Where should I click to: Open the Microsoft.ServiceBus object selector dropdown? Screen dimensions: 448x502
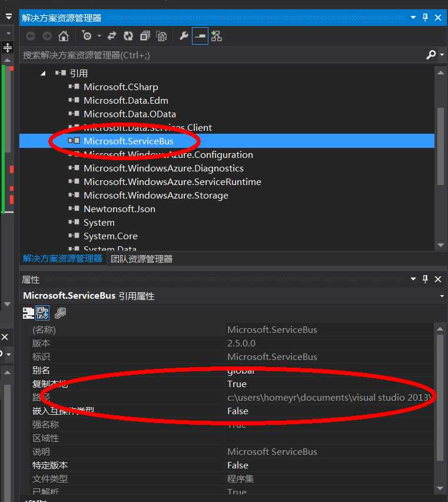pos(442,296)
